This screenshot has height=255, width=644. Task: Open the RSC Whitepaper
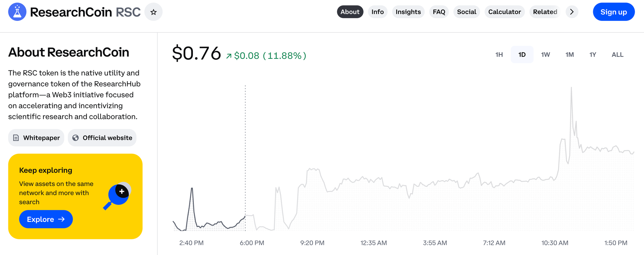pyautogui.click(x=36, y=138)
